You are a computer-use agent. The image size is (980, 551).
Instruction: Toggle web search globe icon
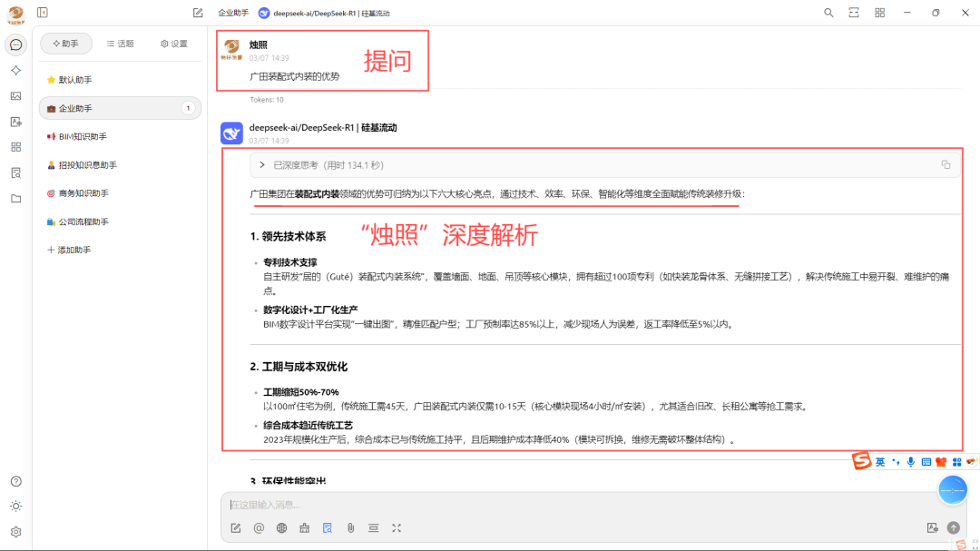tap(282, 528)
